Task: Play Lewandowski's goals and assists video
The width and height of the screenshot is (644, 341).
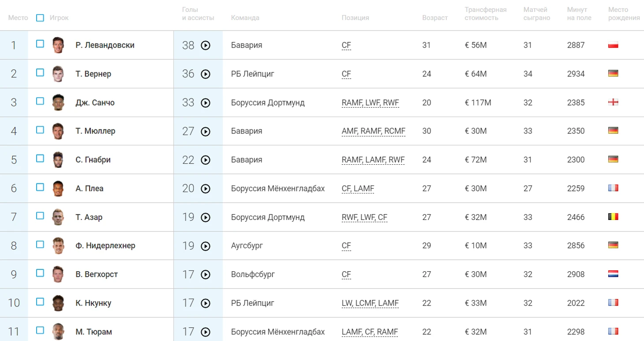Action: pos(206,45)
